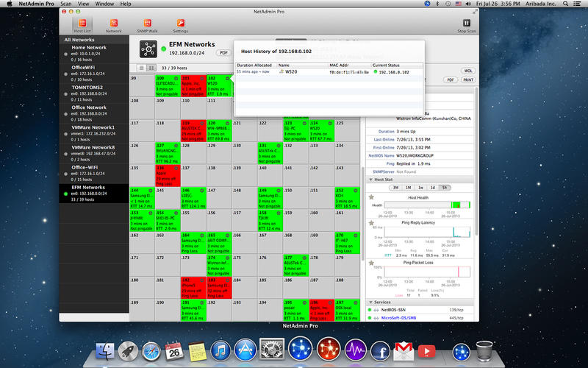Viewport: 588px width, 368px height.
Task: Click the EFM Networks network hub icon
Action: (x=148, y=49)
